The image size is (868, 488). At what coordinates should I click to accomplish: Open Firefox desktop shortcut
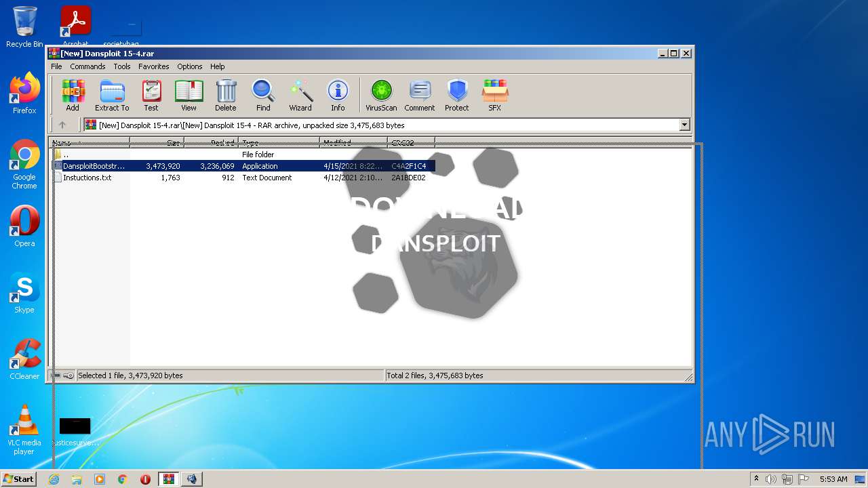24,94
